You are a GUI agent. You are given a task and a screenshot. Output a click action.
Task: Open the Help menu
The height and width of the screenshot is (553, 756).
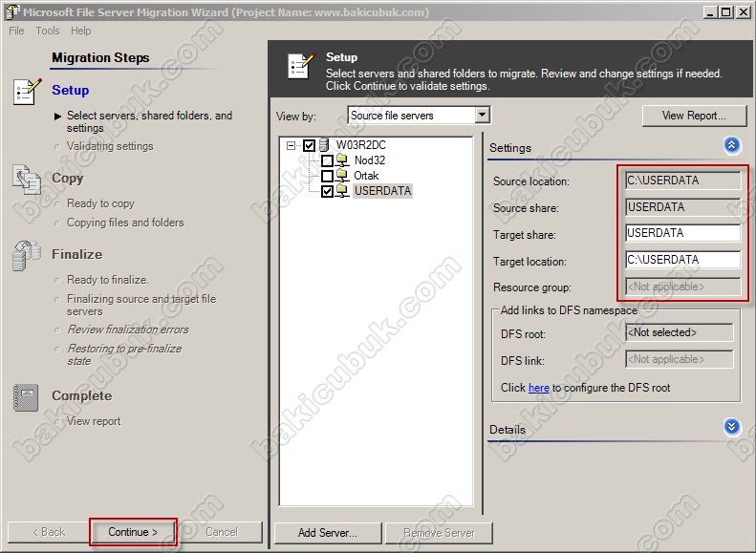(x=81, y=31)
